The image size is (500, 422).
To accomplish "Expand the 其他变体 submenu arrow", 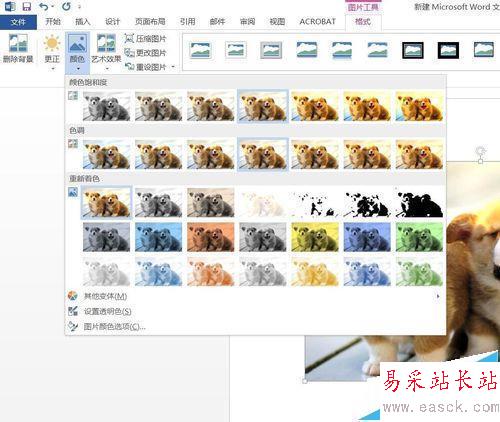I will point(438,296).
